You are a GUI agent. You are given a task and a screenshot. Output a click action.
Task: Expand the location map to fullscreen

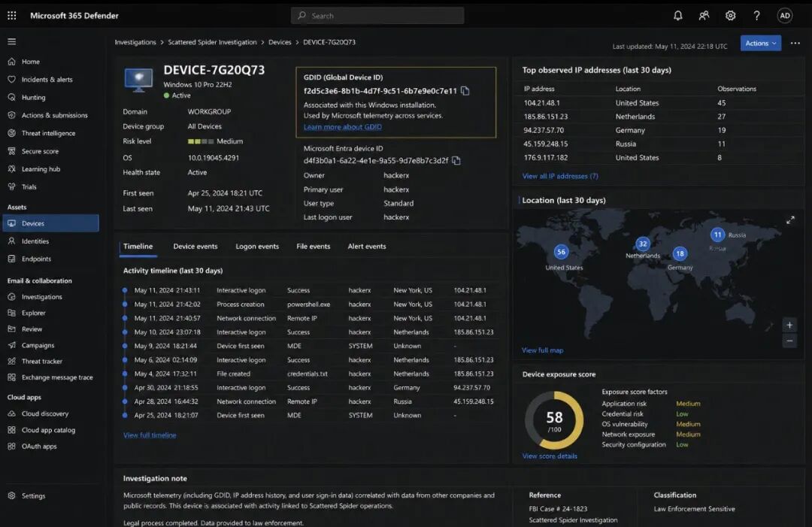[790, 220]
